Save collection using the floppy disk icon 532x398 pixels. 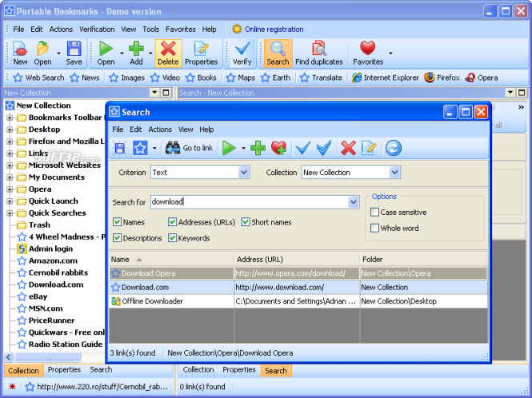click(74, 54)
